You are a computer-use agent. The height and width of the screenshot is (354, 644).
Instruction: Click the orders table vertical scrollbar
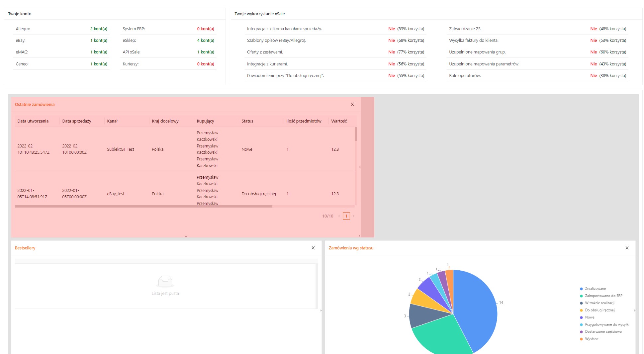click(356, 134)
